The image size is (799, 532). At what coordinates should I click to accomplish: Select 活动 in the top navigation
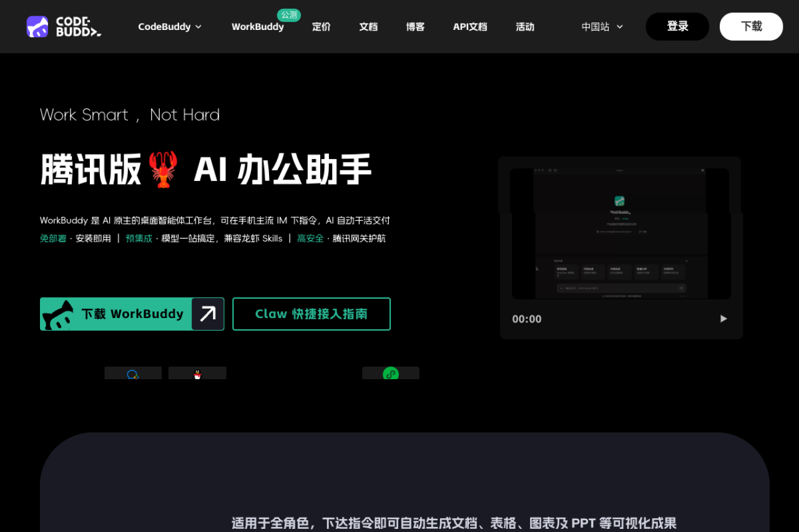point(525,27)
